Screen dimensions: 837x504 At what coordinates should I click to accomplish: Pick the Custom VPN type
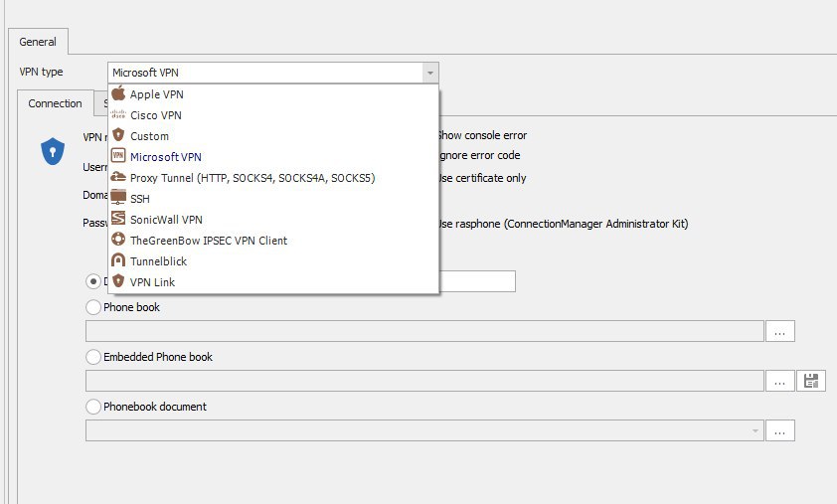(273, 135)
